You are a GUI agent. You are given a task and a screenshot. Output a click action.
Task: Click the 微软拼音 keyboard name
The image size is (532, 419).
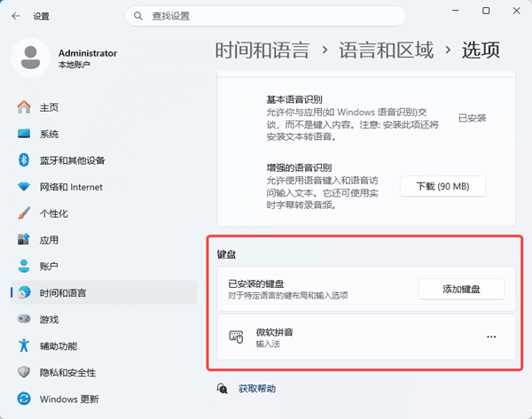coord(275,332)
